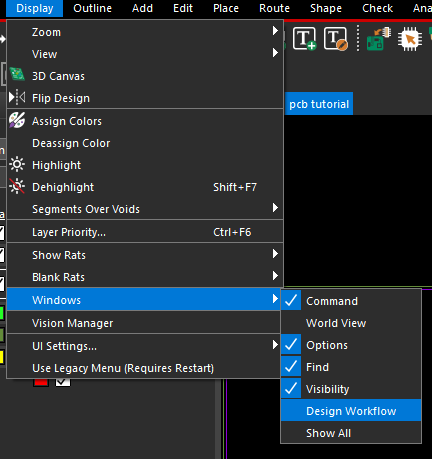Click the Edit Text toolbar icon

[336, 39]
